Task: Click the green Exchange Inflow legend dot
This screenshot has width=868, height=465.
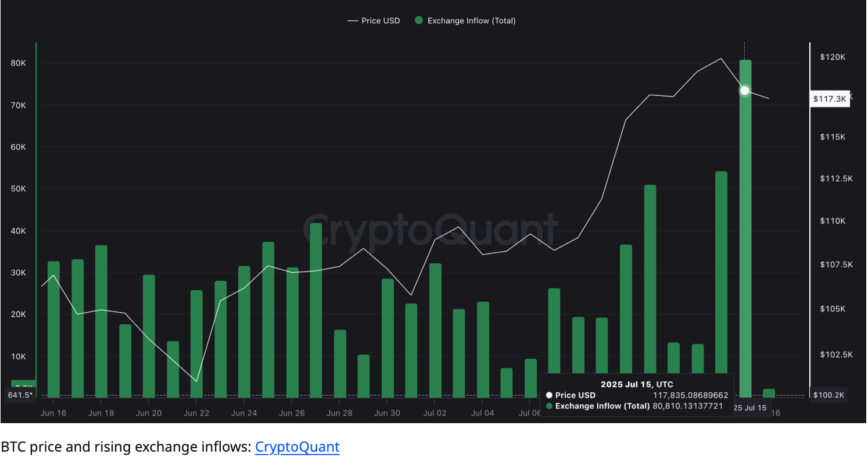Action: (x=418, y=21)
